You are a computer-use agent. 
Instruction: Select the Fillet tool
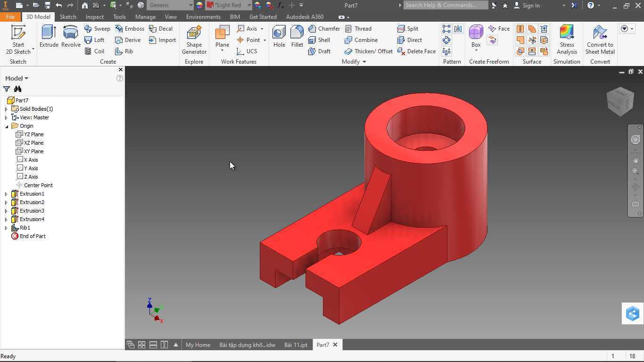click(297, 37)
